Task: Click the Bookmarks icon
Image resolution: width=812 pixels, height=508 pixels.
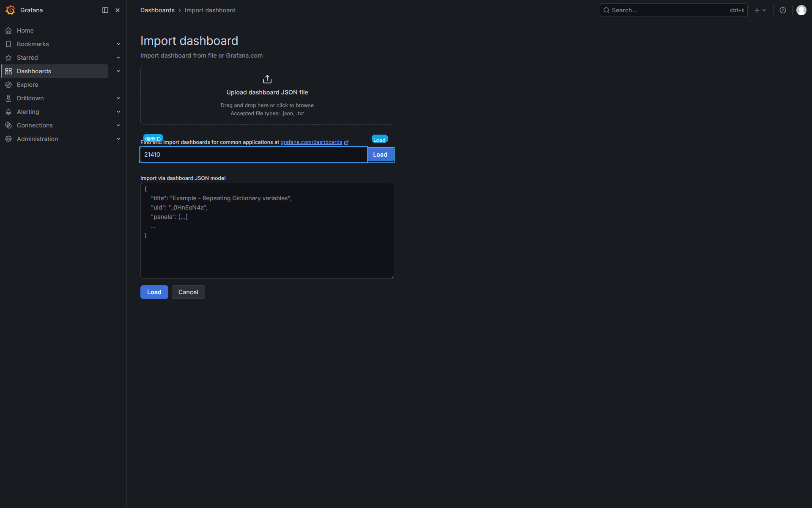Action: pyautogui.click(x=8, y=44)
